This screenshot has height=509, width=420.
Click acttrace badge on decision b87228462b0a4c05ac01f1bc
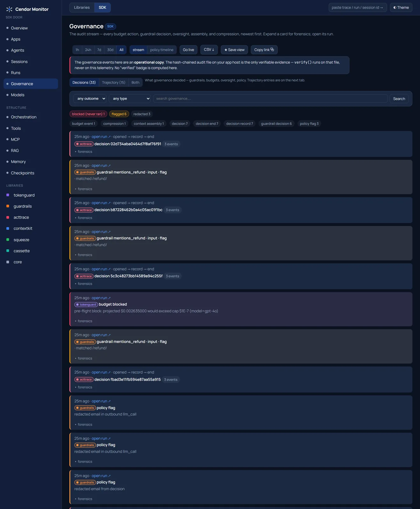pyautogui.click(x=84, y=210)
